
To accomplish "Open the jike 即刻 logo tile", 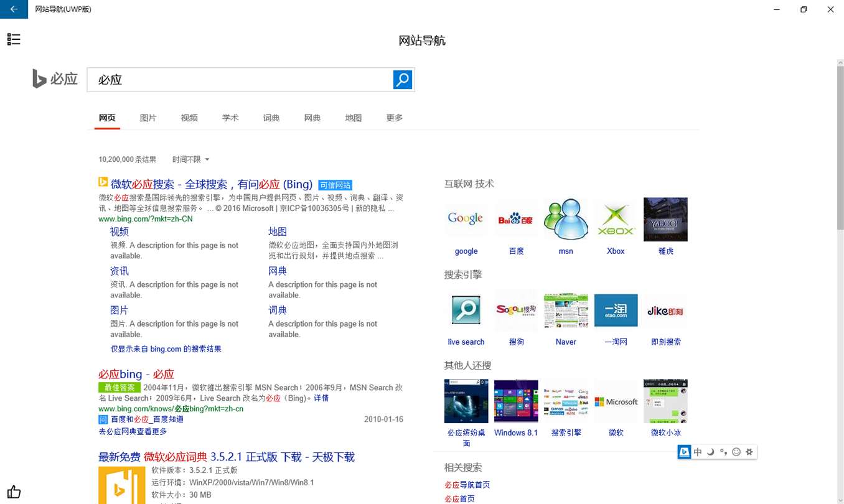I will pyautogui.click(x=665, y=310).
